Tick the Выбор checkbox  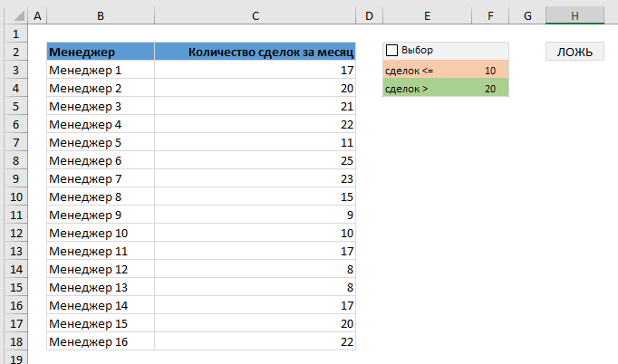(x=391, y=51)
